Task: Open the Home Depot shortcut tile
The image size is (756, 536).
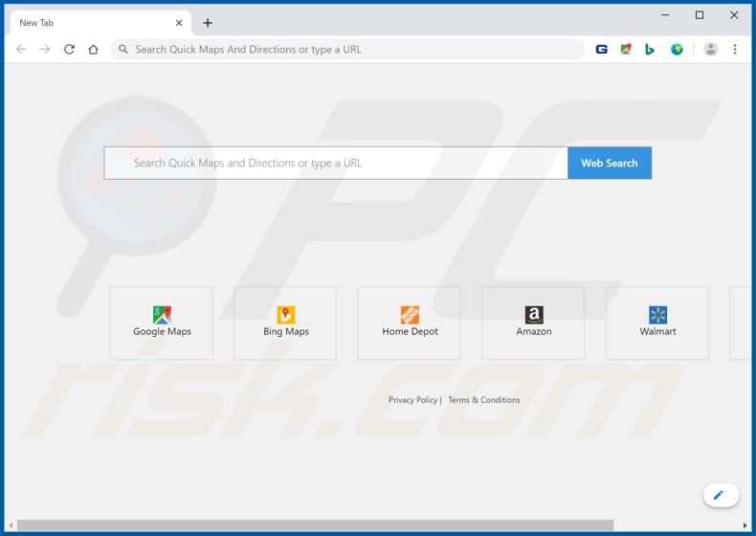Action: coord(410,324)
